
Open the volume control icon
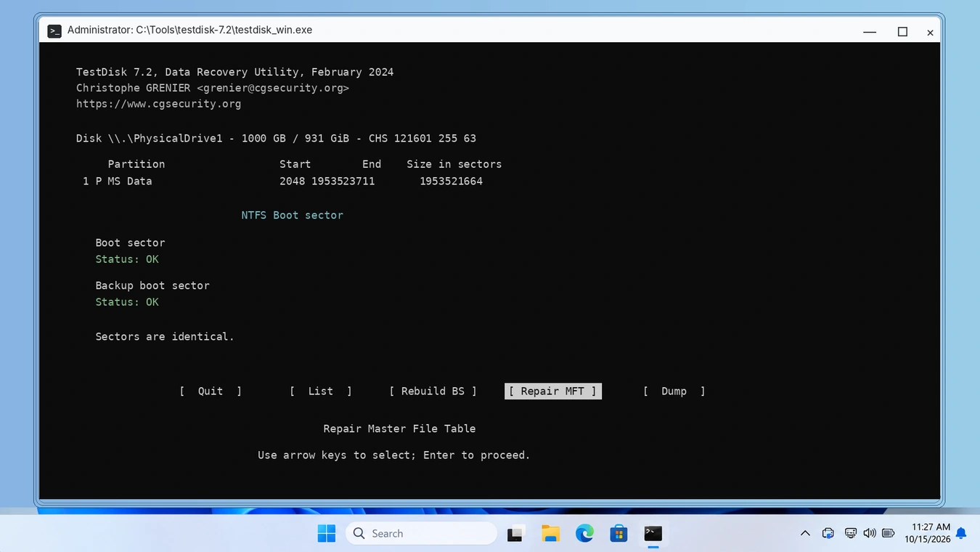pos(870,533)
